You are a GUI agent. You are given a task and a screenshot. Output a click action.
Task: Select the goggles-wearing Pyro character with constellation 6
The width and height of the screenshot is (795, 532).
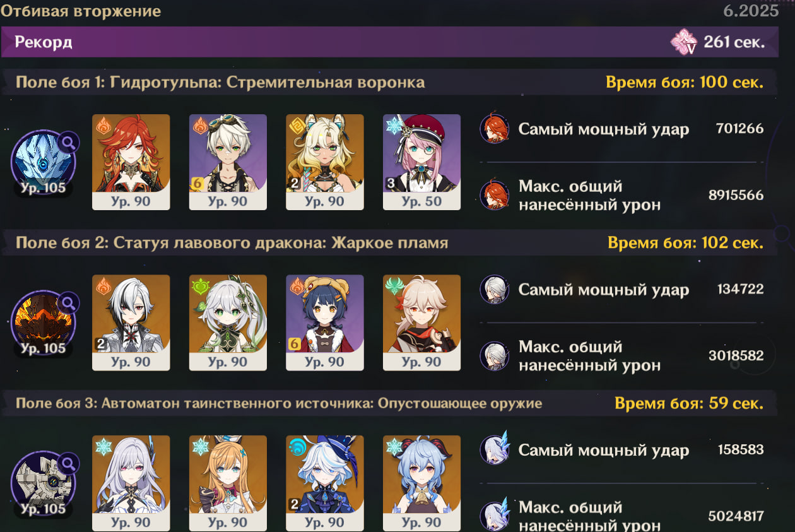[x=228, y=162]
